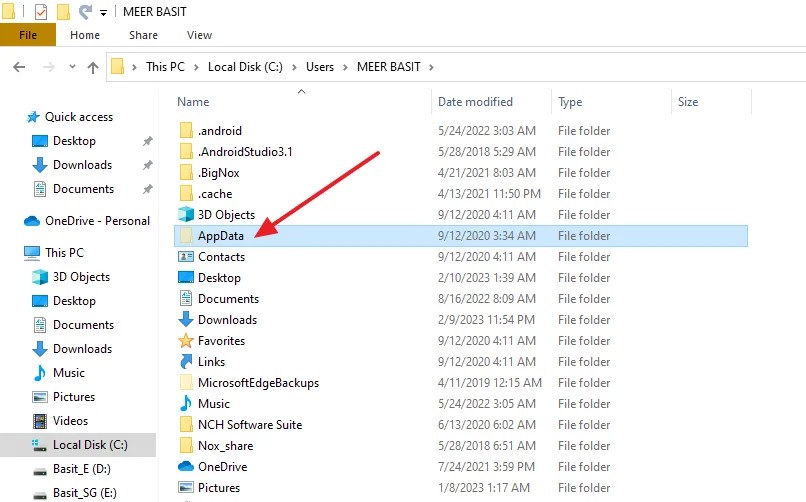The width and height of the screenshot is (806, 502).
Task: Click Users in the address bar
Action: [320, 67]
